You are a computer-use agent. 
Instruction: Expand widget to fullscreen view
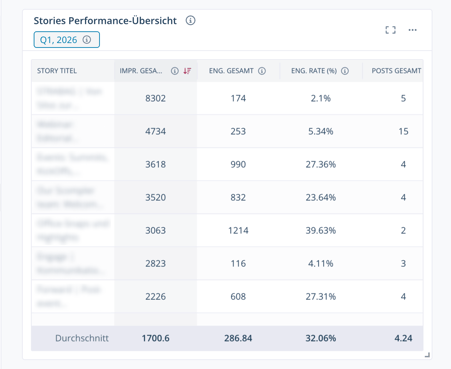click(390, 30)
